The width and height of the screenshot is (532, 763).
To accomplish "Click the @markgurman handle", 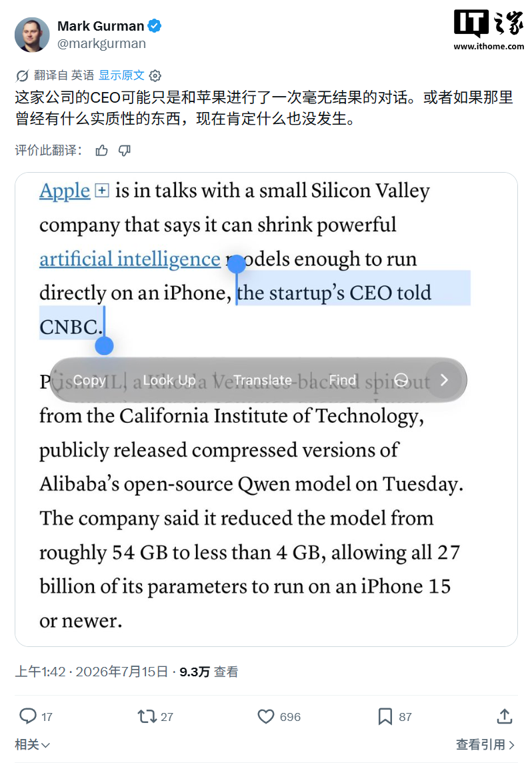I will tap(101, 43).
